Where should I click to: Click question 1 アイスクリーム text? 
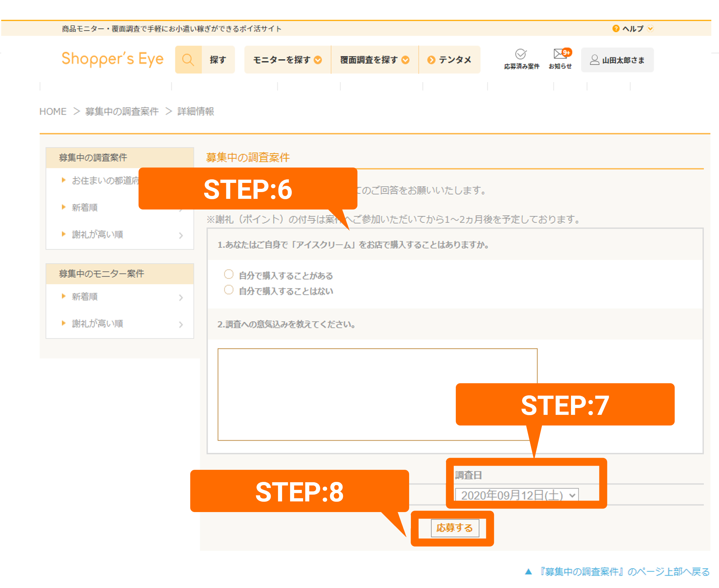click(354, 245)
